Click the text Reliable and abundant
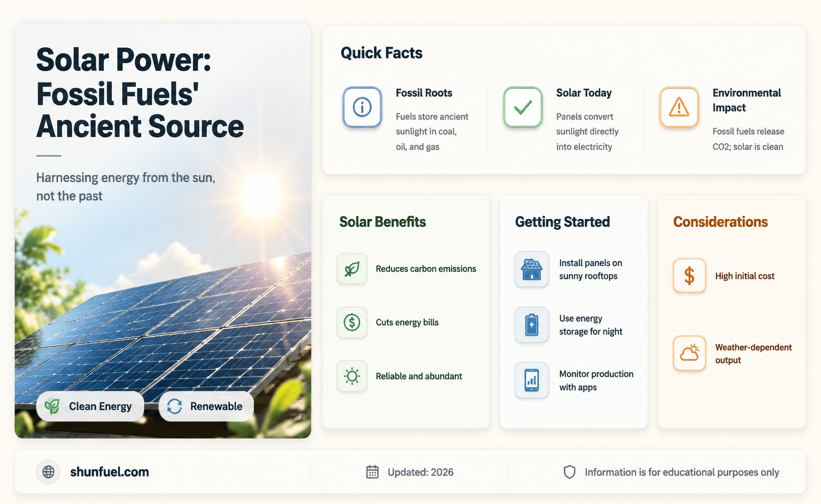The image size is (821, 504). (419, 376)
